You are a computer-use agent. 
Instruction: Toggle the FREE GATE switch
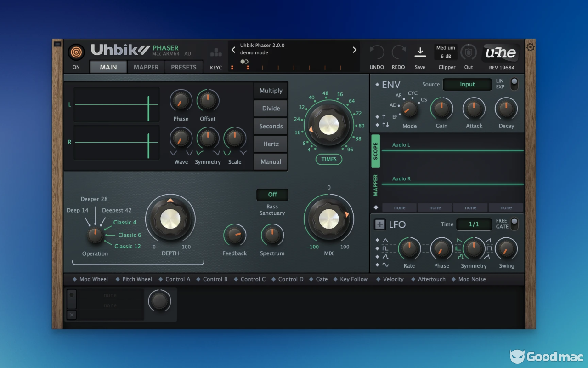[x=514, y=224]
